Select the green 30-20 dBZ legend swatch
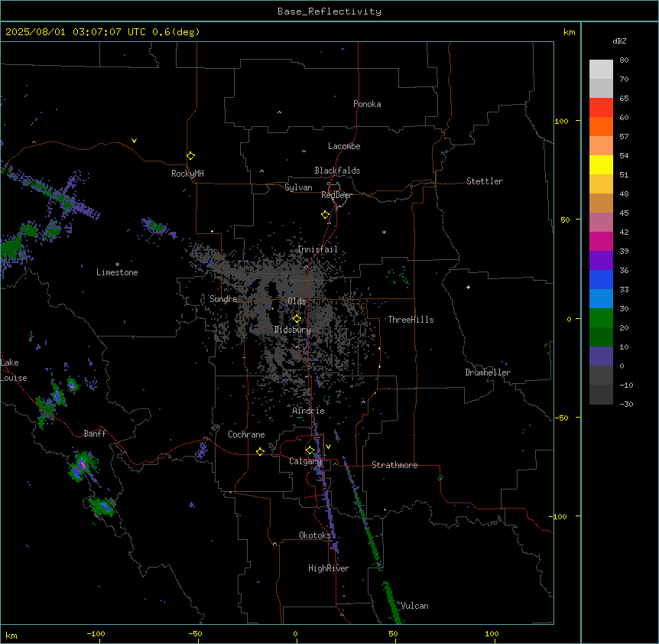The height and width of the screenshot is (644, 659). click(x=601, y=318)
